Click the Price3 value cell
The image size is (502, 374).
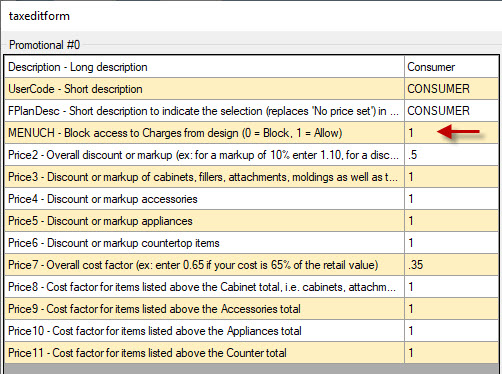point(451,177)
